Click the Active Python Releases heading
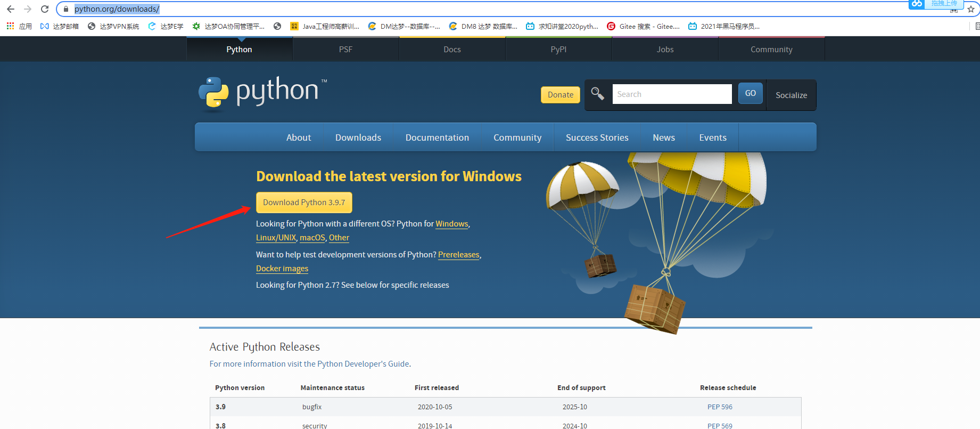Screen dimensions: 980x429 [x=265, y=347]
